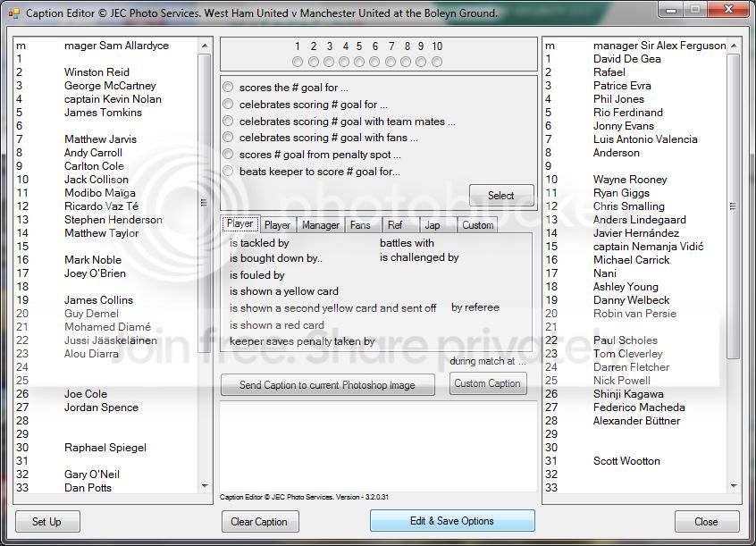Click 'is shown a yellow card' phrase

[284, 291]
